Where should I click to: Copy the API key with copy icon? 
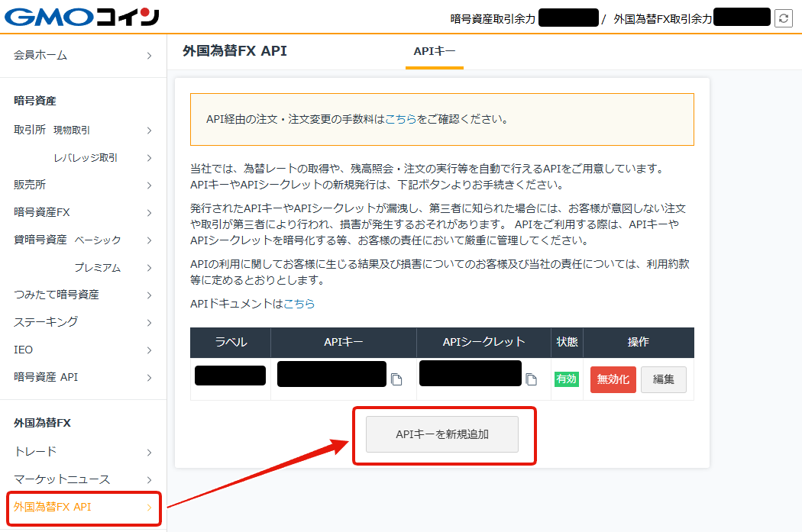(x=396, y=379)
